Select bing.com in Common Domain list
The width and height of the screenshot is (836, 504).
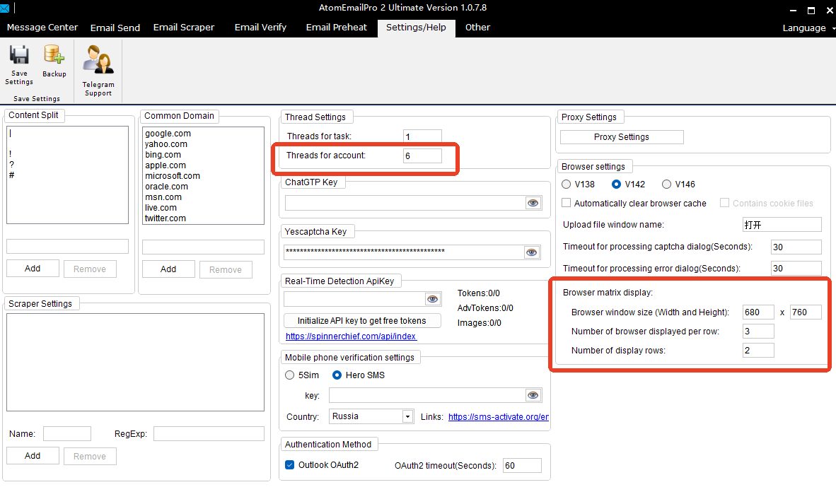point(163,155)
